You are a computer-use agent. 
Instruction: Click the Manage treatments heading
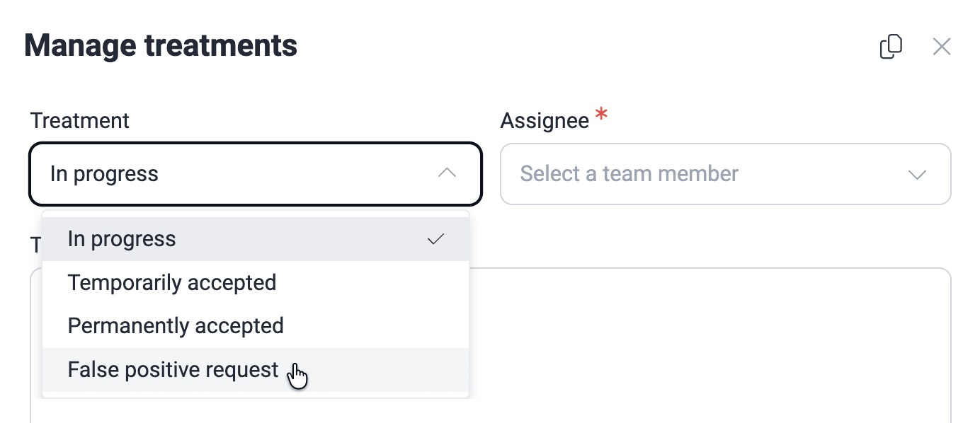[161, 45]
